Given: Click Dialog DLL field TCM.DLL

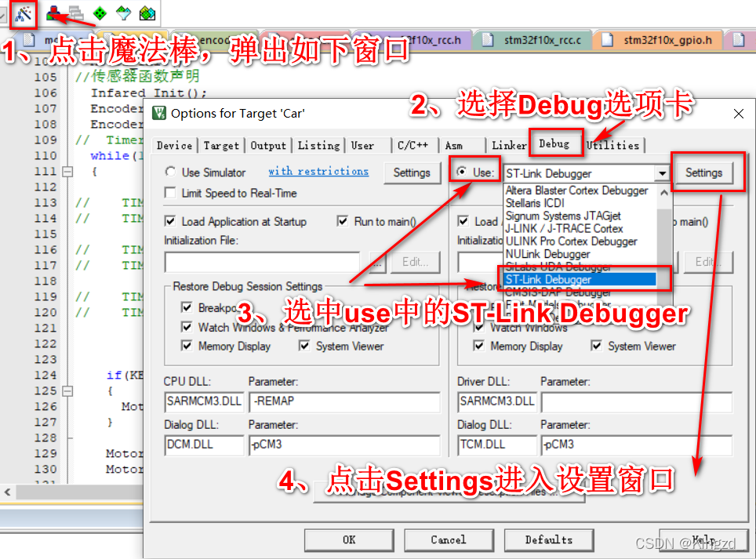Looking at the screenshot, I should [x=497, y=445].
